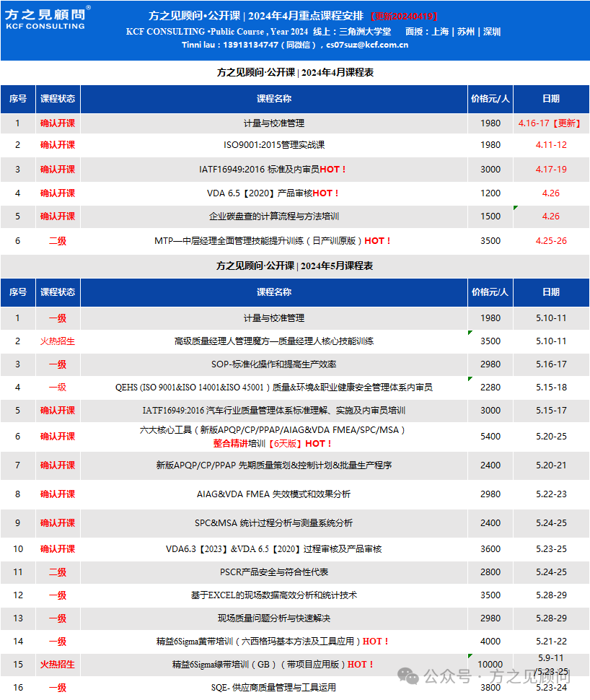Screen dimensions: 590x700
Task: Click date 5.23-25 in the VDA6.3 row
Action: tap(551, 549)
